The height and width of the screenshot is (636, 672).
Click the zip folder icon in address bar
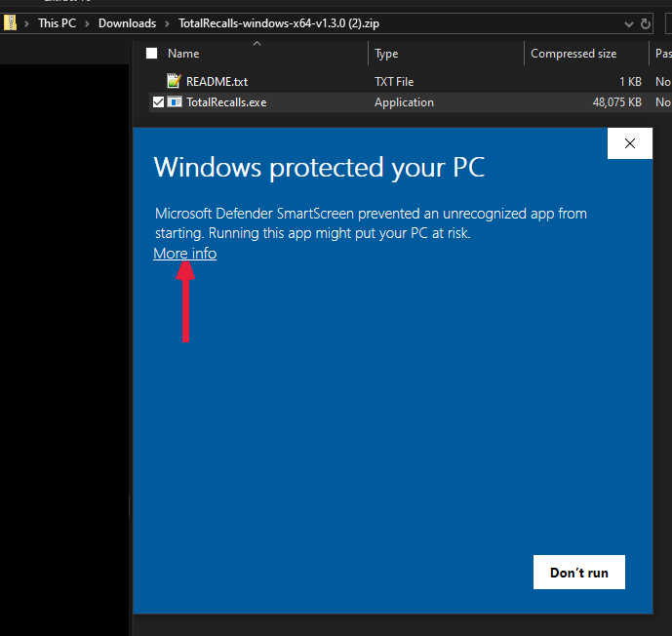pyautogui.click(x=10, y=22)
